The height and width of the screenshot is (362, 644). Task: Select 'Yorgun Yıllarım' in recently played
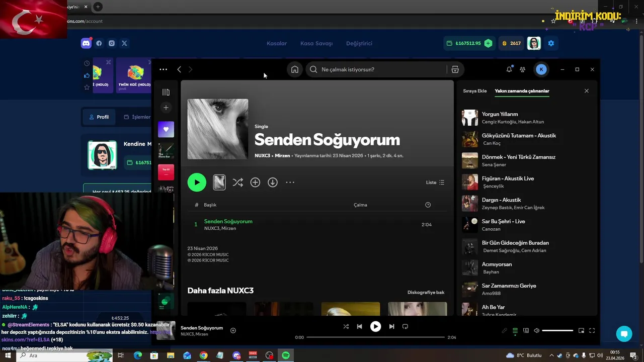click(x=526, y=118)
